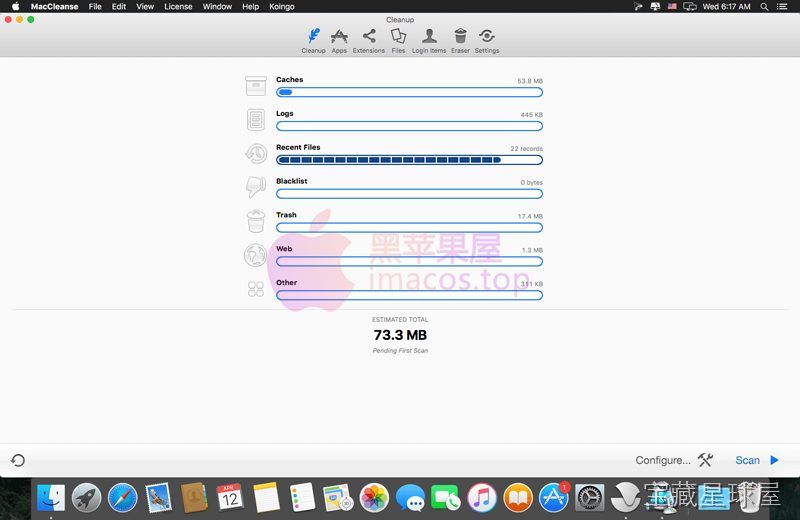Click the Scan play arrow icon
The image size is (800, 520).
click(774, 460)
